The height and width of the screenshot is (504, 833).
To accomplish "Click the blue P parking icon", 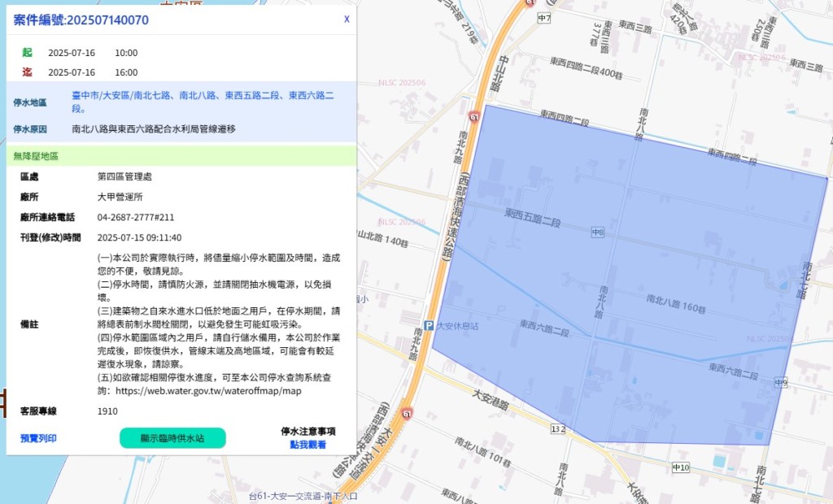I will point(429,326).
